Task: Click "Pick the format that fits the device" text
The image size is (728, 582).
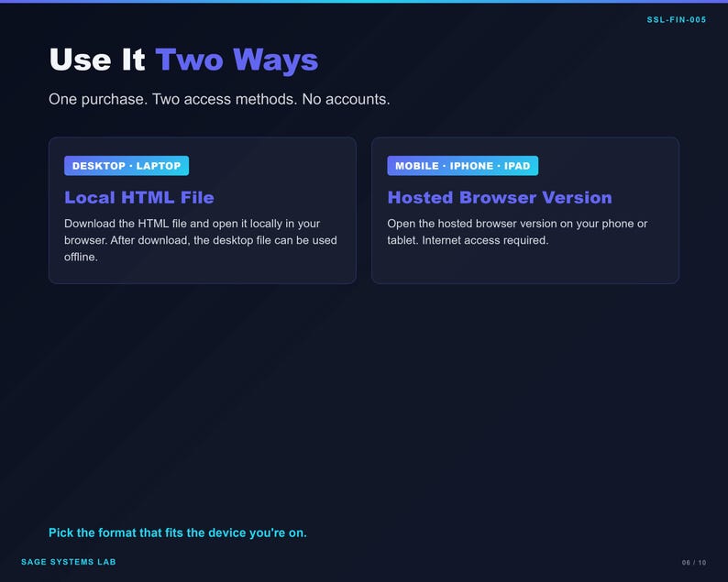Action: (x=178, y=533)
